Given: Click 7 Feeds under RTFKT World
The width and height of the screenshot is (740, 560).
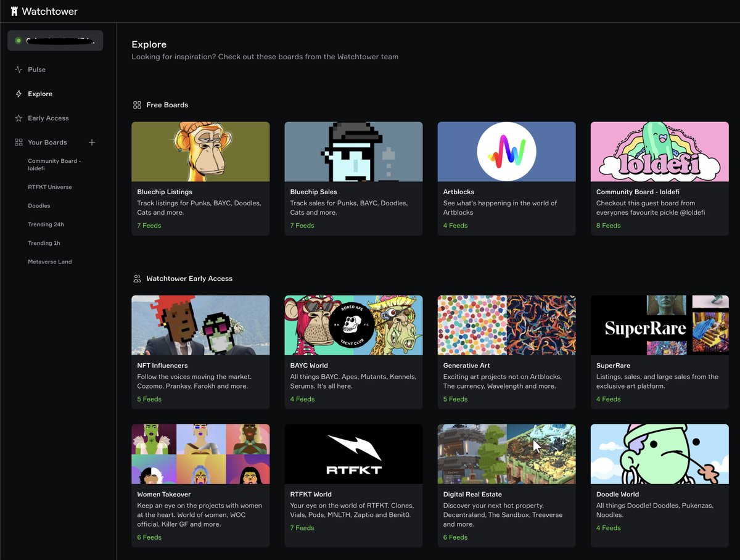Looking at the screenshot, I should pos(302,528).
